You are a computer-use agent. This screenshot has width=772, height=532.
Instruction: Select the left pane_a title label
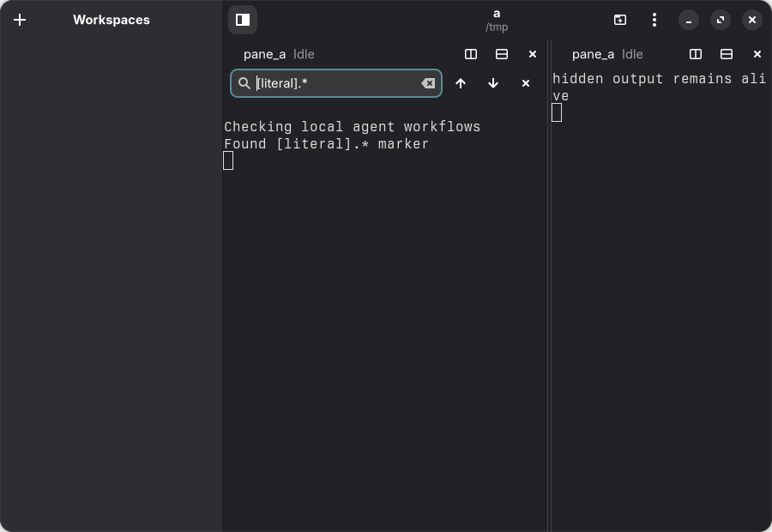[x=264, y=54]
